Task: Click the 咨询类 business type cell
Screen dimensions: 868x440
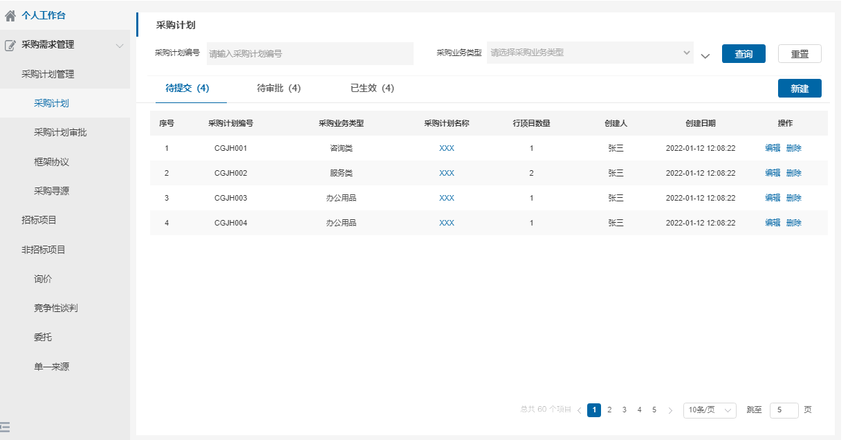Action: [342, 148]
